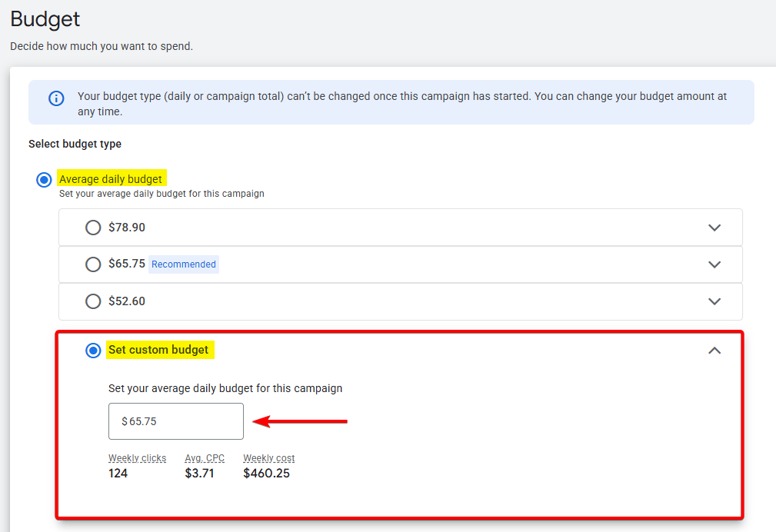776x532 pixels.
Task: Expand the $65.75 recommended budget details
Action: [x=714, y=264]
